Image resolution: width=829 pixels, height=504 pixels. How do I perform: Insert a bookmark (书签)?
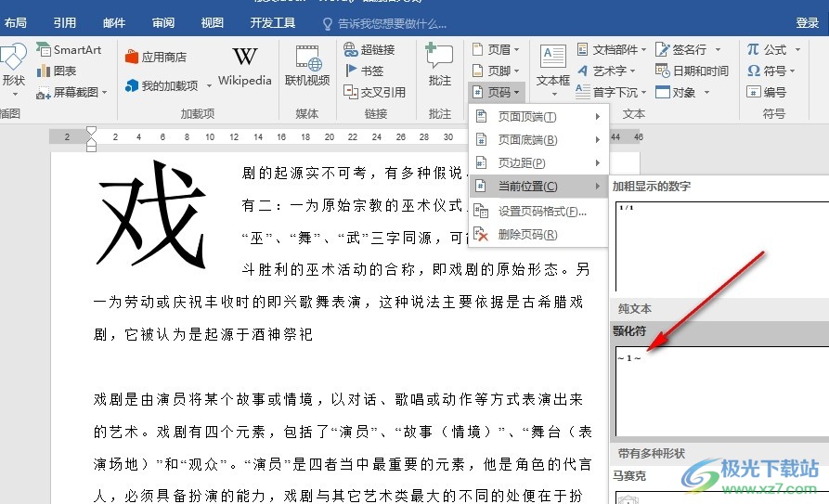click(364, 71)
